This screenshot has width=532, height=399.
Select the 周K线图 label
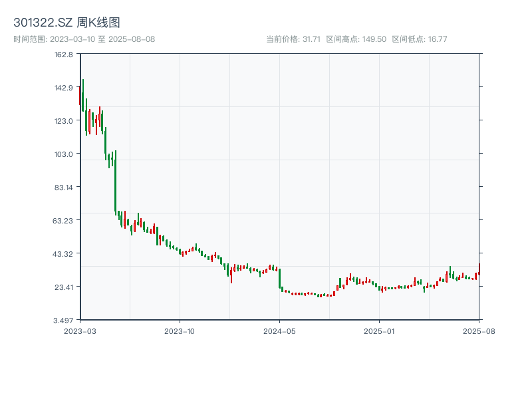(x=97, y=22)
